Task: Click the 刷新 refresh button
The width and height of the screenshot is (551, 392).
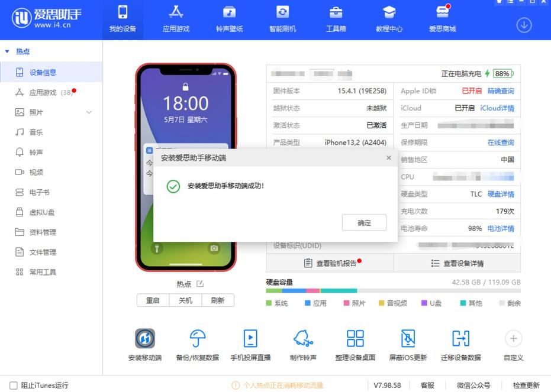Action: point(218,300)
